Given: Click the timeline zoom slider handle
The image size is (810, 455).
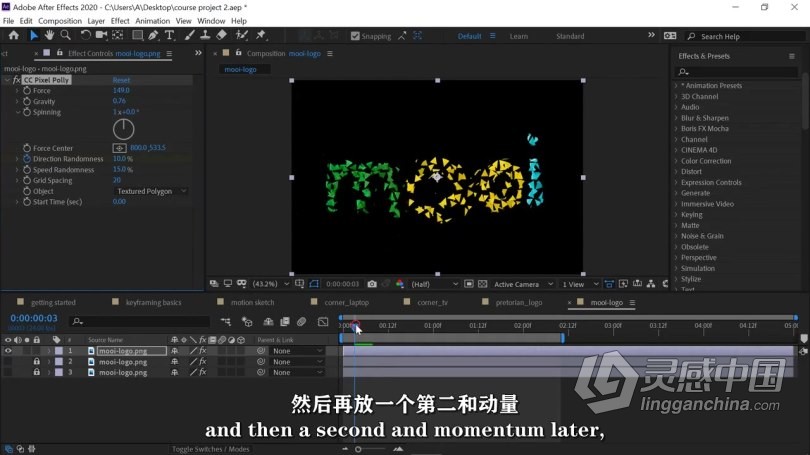Looking at the screenshot, I should tap(358, 449).
